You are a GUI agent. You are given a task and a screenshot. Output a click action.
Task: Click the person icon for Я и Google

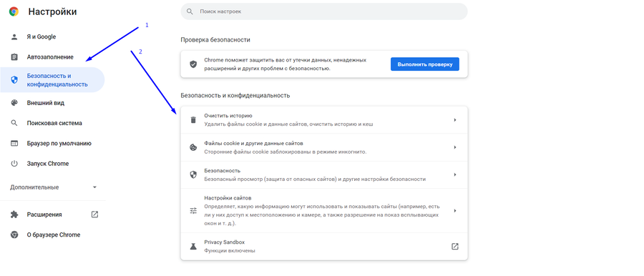pos(14,37)
